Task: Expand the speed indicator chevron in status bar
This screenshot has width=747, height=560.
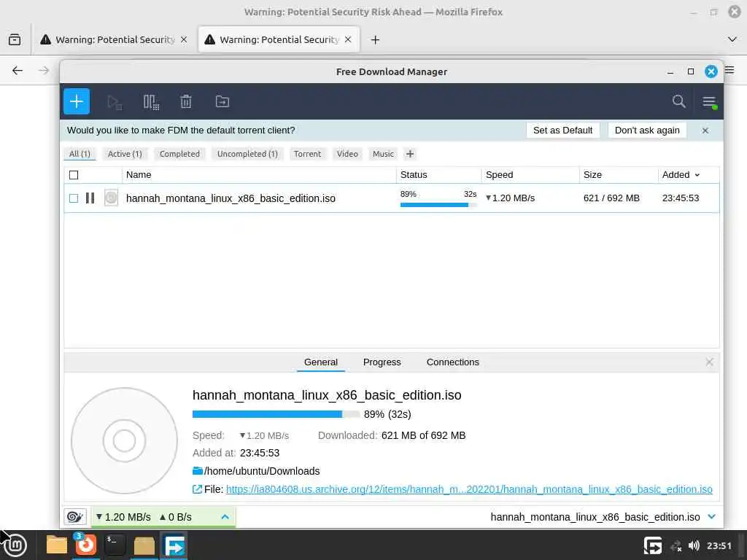Action: point(225,517)
